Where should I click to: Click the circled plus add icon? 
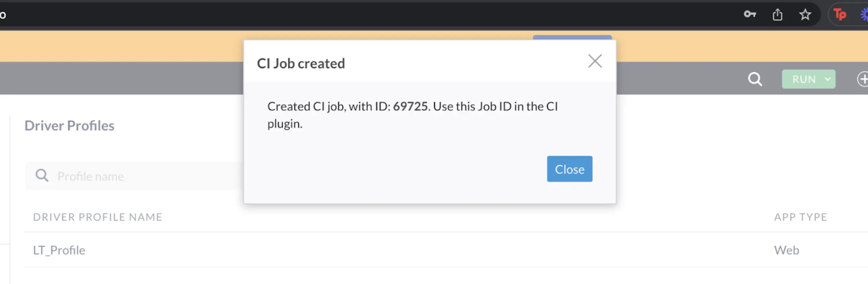(863, 79)
